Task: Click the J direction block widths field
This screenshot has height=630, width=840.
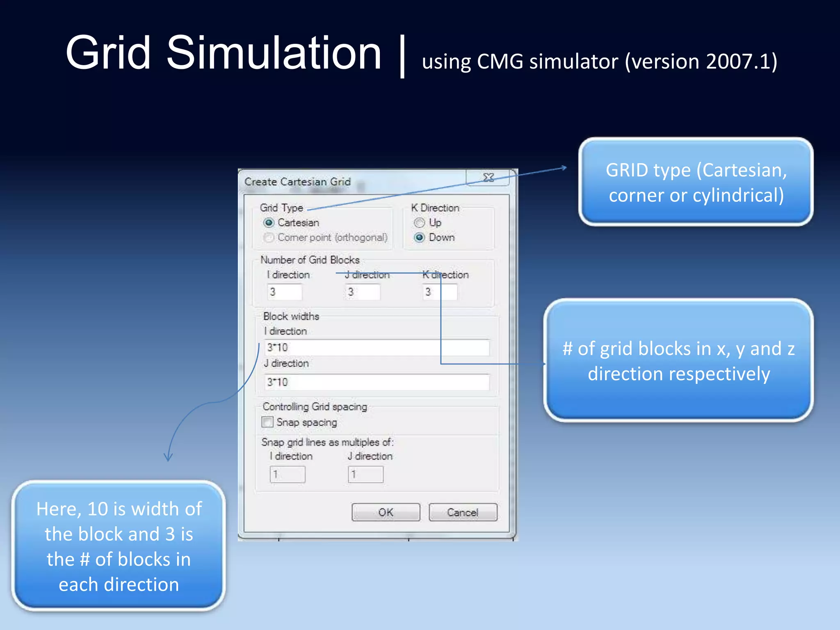Action: 377,382
